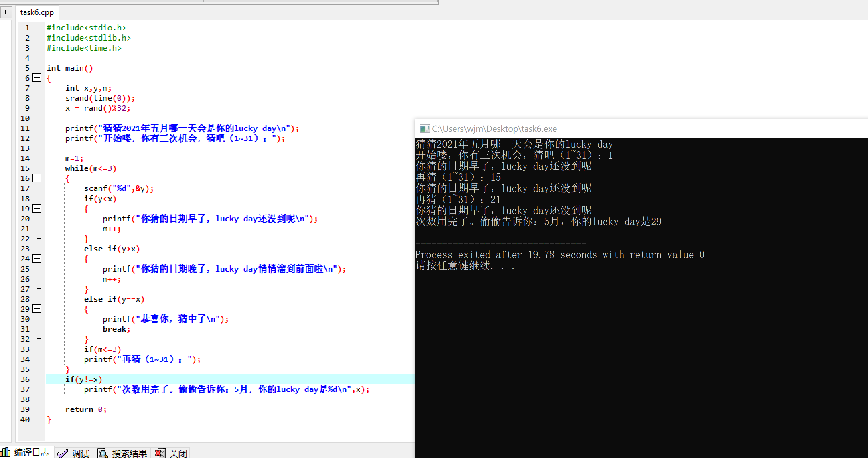
Task: Click the arrow button left of task6.cpp tab
Action: [x=6, y=12]
